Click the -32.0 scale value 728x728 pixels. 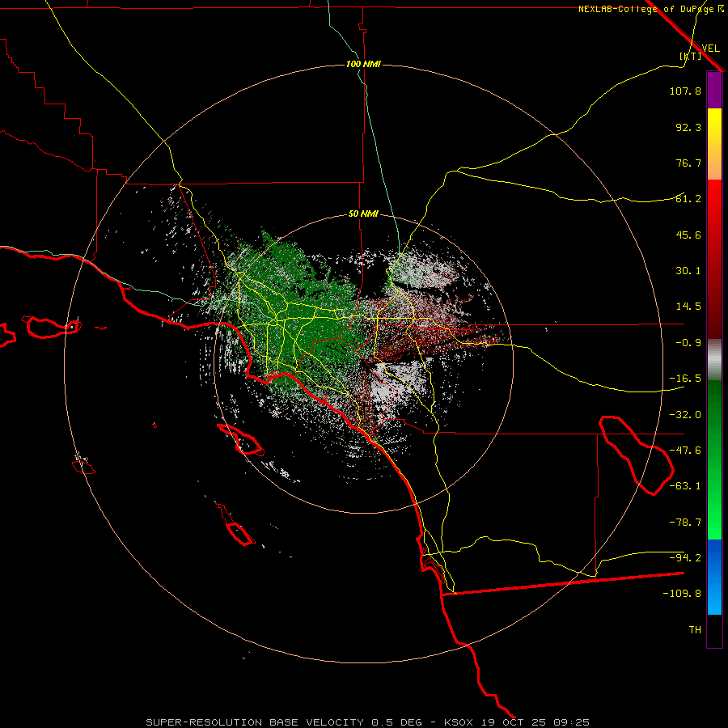pyautogui.click(x=685, y=415)
